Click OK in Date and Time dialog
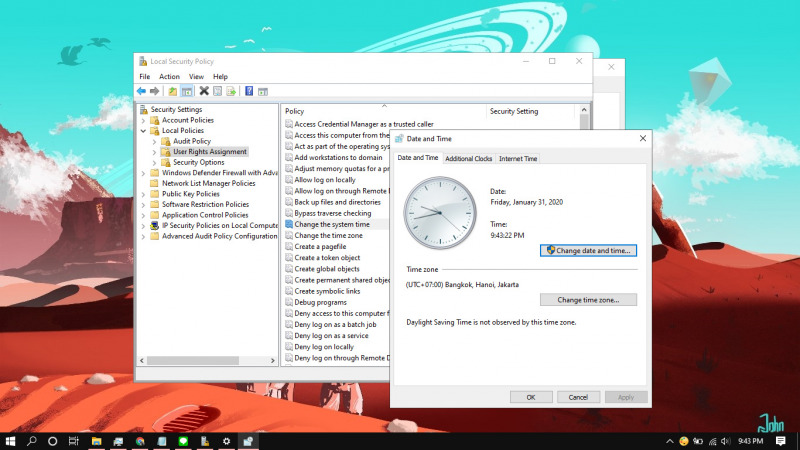This screenshot has height=450, width=800. (531, 397)
